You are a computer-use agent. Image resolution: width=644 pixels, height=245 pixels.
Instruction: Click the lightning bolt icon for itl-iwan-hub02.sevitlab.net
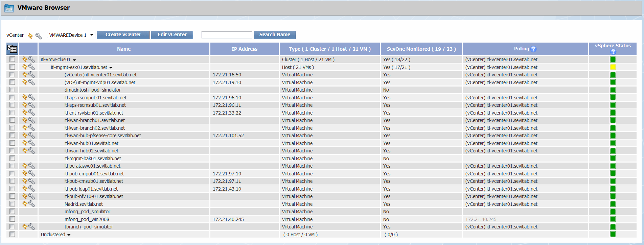click(25, 150)
